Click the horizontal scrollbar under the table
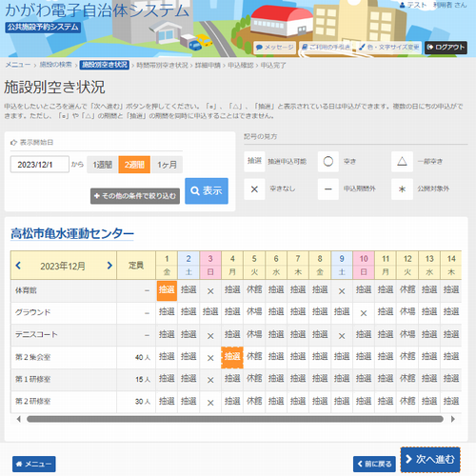The width and height of the screenshot is (476, 476). coord(235,419)
